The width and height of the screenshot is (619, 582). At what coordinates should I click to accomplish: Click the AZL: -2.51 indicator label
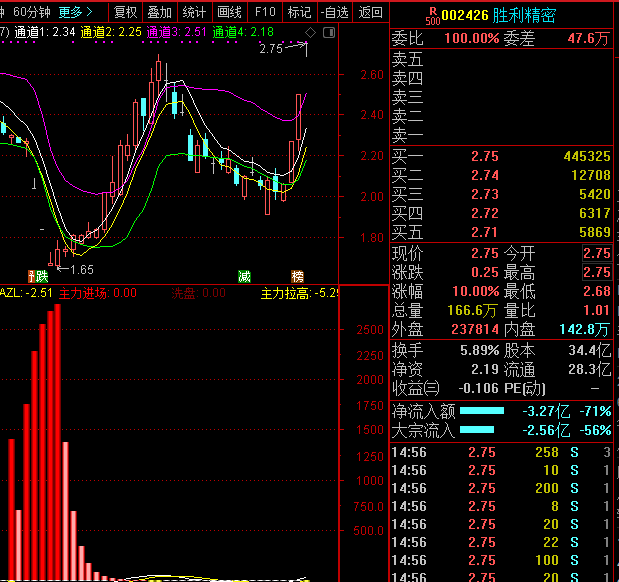(x=26, y=293)
